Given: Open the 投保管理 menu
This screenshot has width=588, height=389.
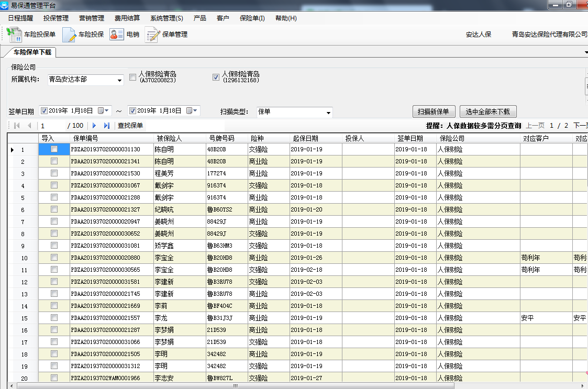Looking at the screenshot, I should [x=56, y=18].
